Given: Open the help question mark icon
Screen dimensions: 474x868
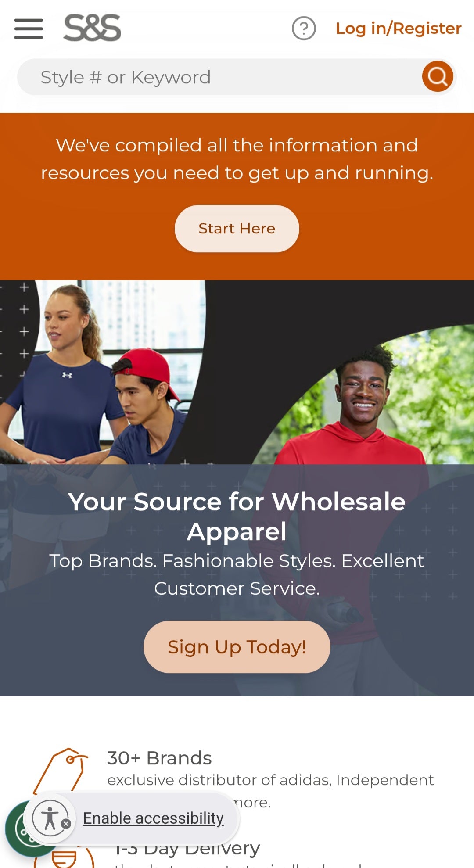Looking at the screenshot, I should pyautogui.click(x=304, y=29).
